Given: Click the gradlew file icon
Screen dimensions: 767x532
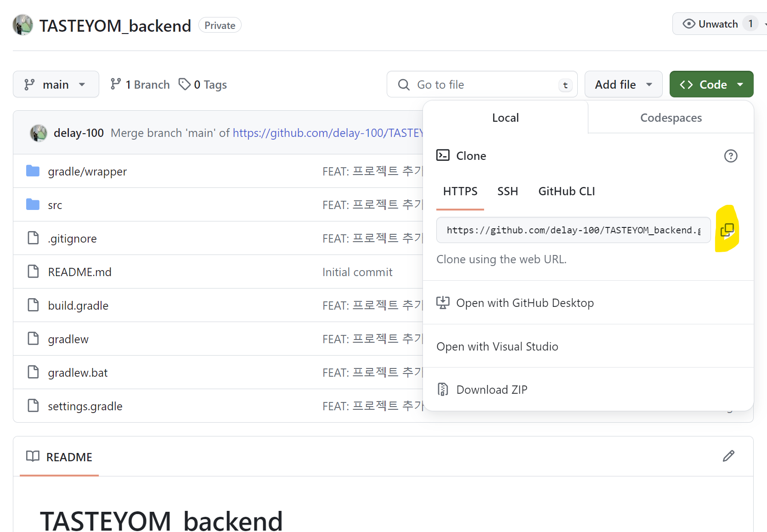Looking at the screenshot, I should point(33,339).
